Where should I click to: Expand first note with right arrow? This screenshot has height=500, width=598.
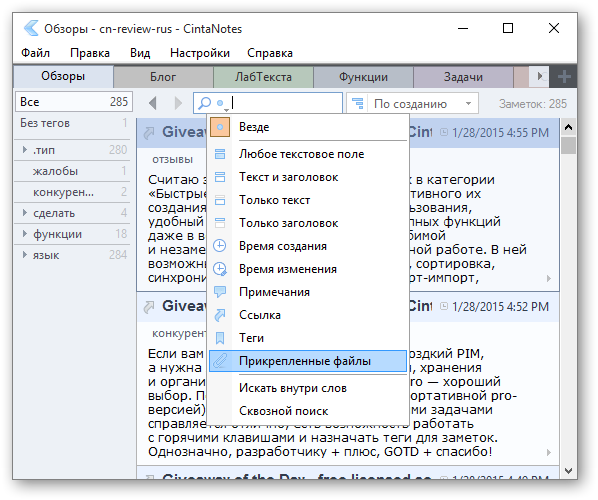(549, 278)
